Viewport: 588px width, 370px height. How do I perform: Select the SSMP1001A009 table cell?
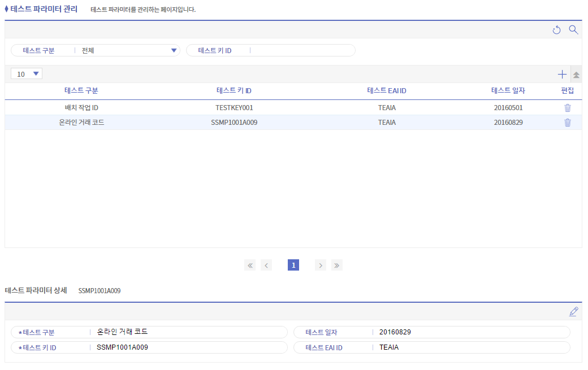(234, 123)
